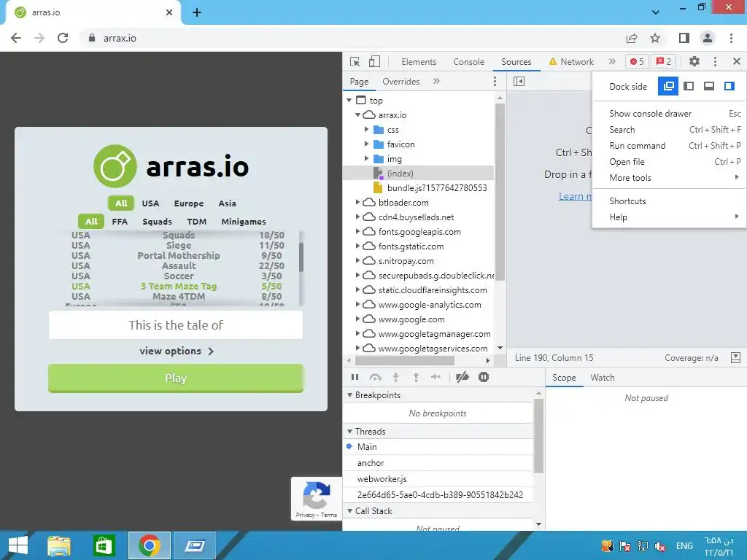Click the errors counter showing 5
The width and height of the screenshot is (747, 560).
click(637, 61)
